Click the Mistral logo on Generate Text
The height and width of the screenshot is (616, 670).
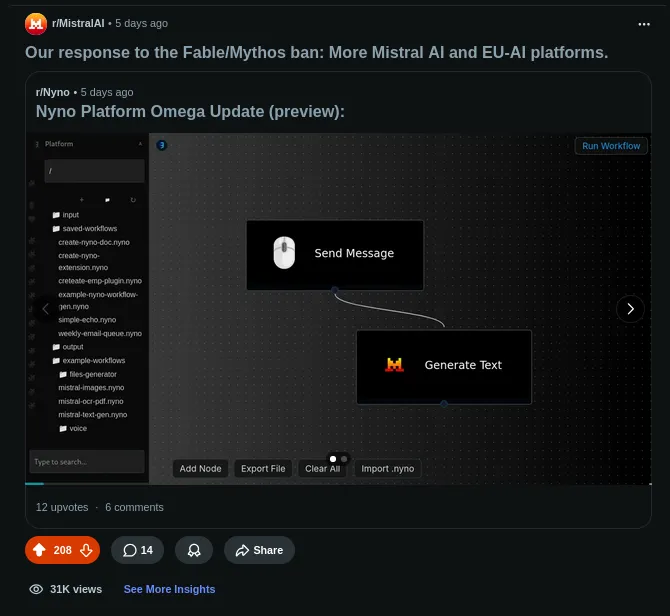394,365
